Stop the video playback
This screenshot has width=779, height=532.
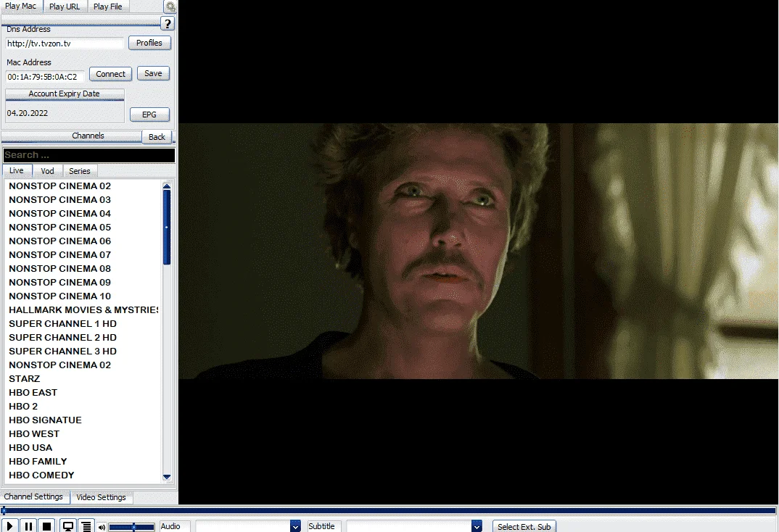46,526
